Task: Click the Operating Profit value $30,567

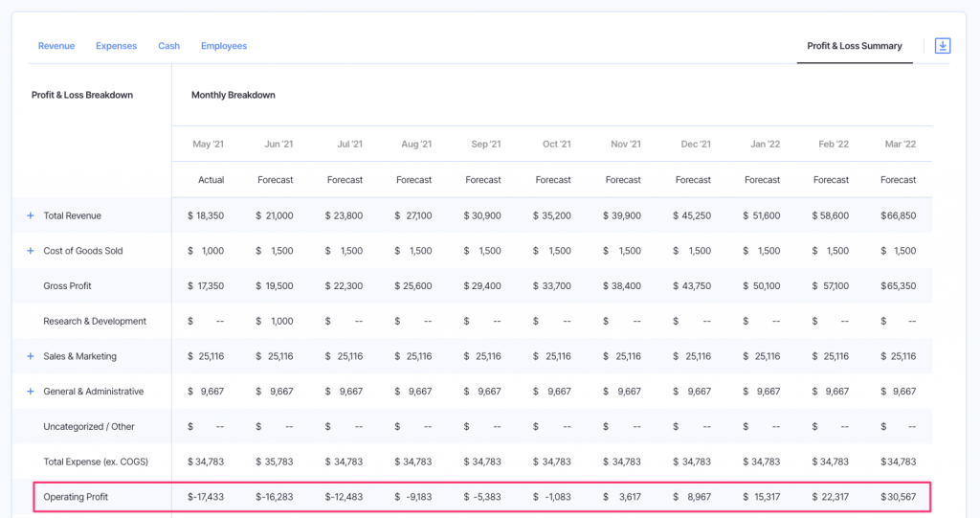Action: (898, 497)
